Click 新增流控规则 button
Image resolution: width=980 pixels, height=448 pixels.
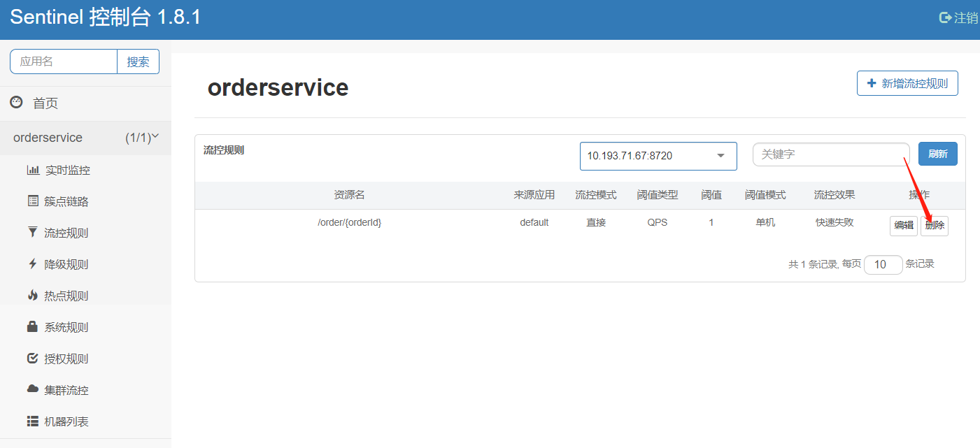tap(907, 83)
